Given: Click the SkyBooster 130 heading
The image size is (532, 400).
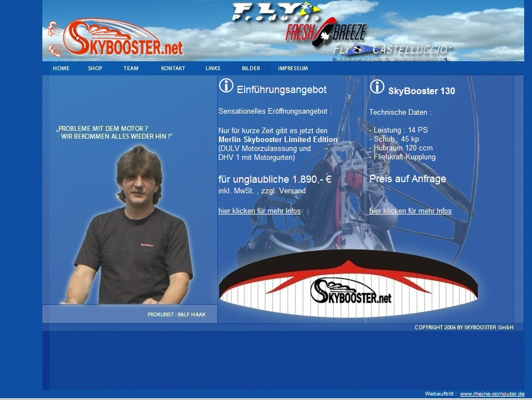Looking at the screenshot, I should click(x=421, y=91).
